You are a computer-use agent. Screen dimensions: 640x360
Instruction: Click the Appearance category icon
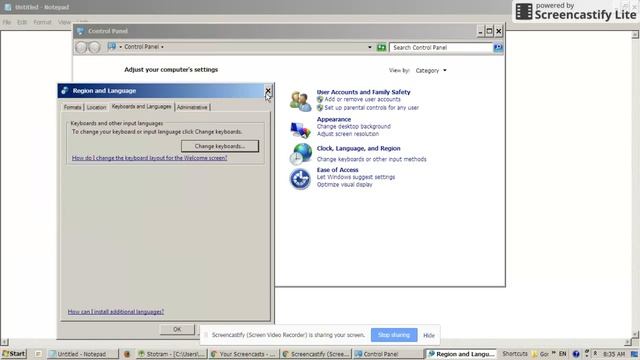click(300, 129)
